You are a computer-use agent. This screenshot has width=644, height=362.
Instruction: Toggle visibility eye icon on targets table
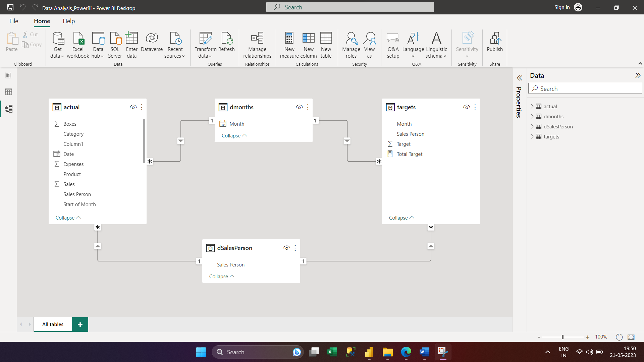pyautogui.click(x=466, y=107)
